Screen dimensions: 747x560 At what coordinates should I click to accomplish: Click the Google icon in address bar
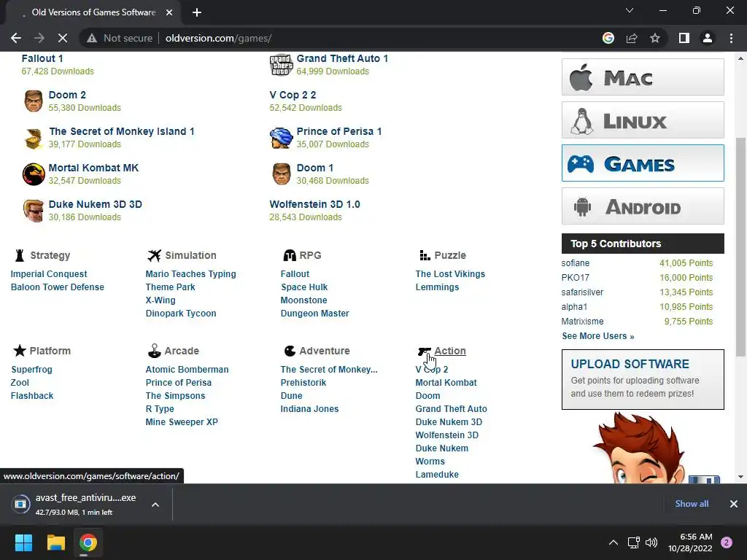tap(608, 38)
